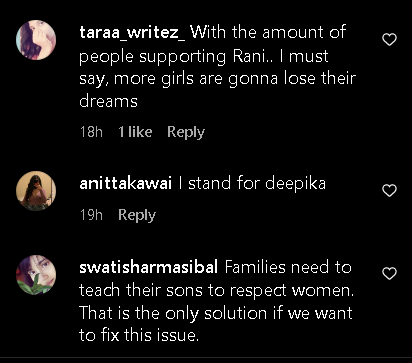
Task: Visit the taraa_writez_ username link
Action: [x=132, y=33]
